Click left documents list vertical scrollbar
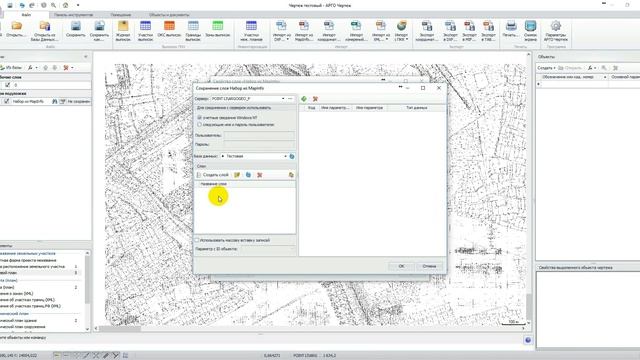640x360 pixels. (x=87, y=291)
